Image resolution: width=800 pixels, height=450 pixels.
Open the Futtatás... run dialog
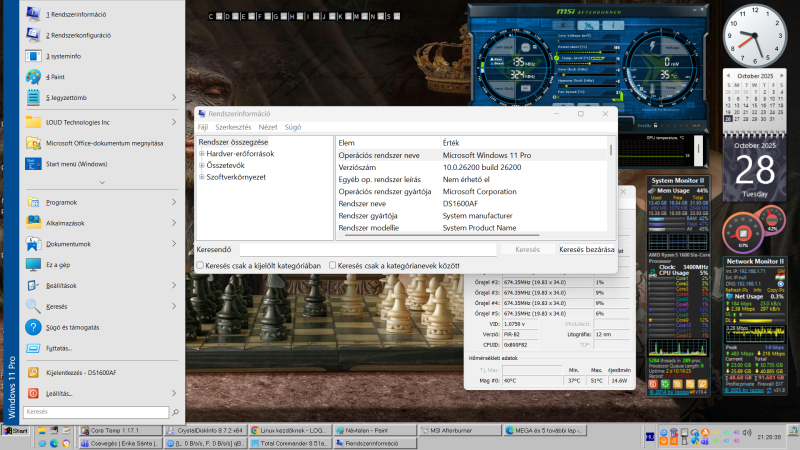tap(102, 348)
